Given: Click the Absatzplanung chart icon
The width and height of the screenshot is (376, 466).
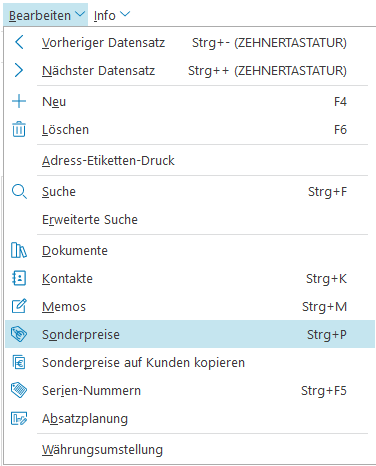Looking at the screenshot, I should coord(19,418).
